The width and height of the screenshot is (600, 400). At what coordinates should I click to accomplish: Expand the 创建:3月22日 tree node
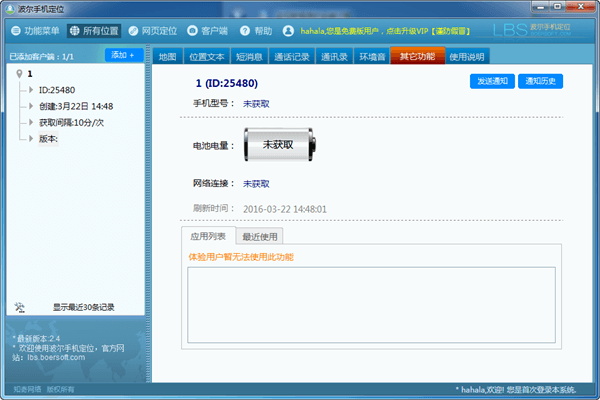tap(32, 106)
